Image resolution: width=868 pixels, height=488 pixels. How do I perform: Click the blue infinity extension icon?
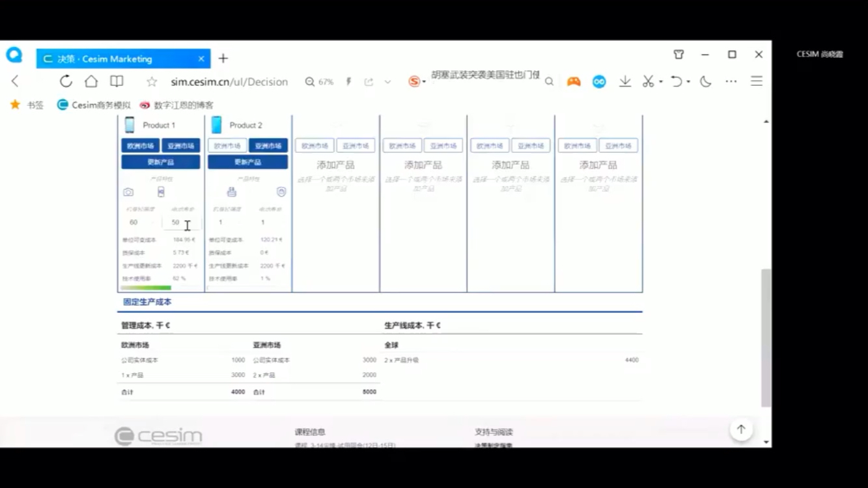point(599,81)
